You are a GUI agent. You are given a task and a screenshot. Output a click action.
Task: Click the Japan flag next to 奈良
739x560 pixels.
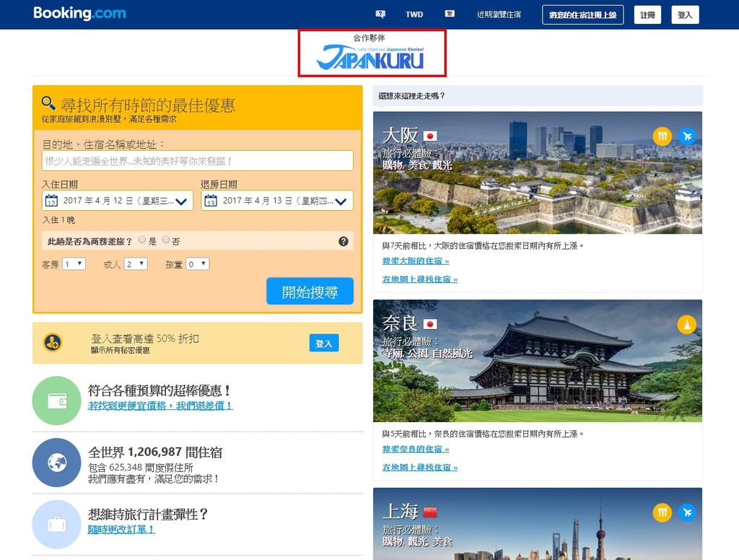(430, 324)
